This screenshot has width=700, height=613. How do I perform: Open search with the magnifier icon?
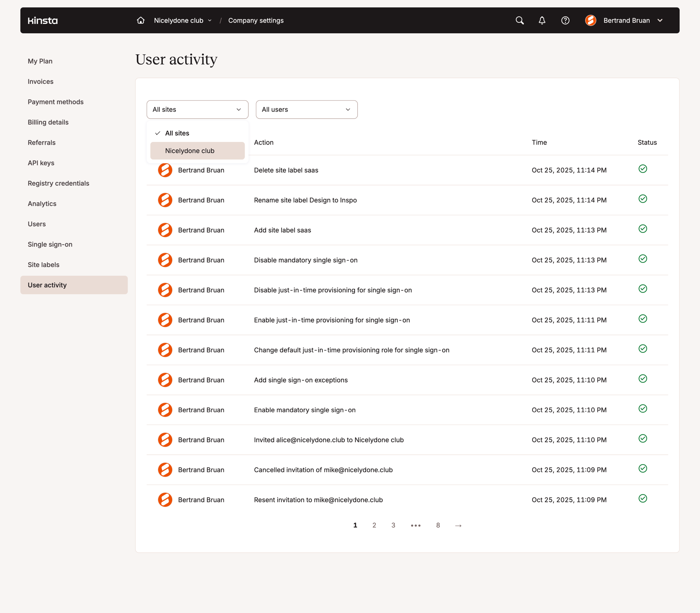(x=520, y=20)
